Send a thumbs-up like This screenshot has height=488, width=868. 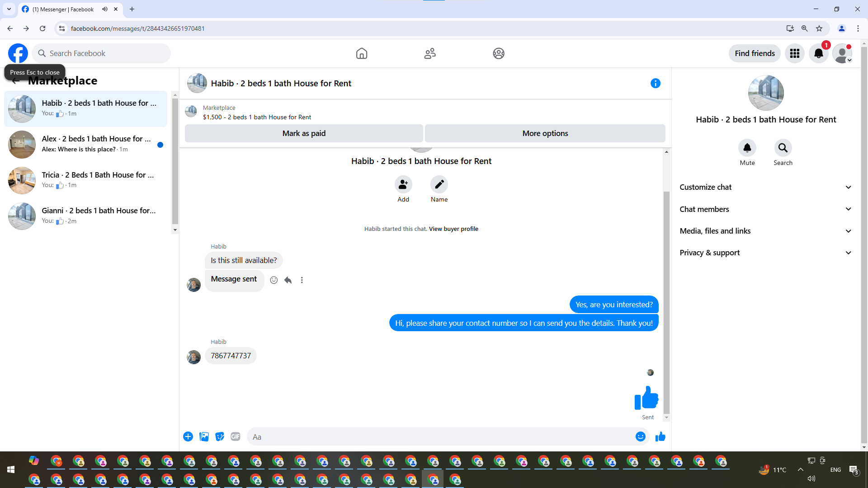[x=660, y=436]
